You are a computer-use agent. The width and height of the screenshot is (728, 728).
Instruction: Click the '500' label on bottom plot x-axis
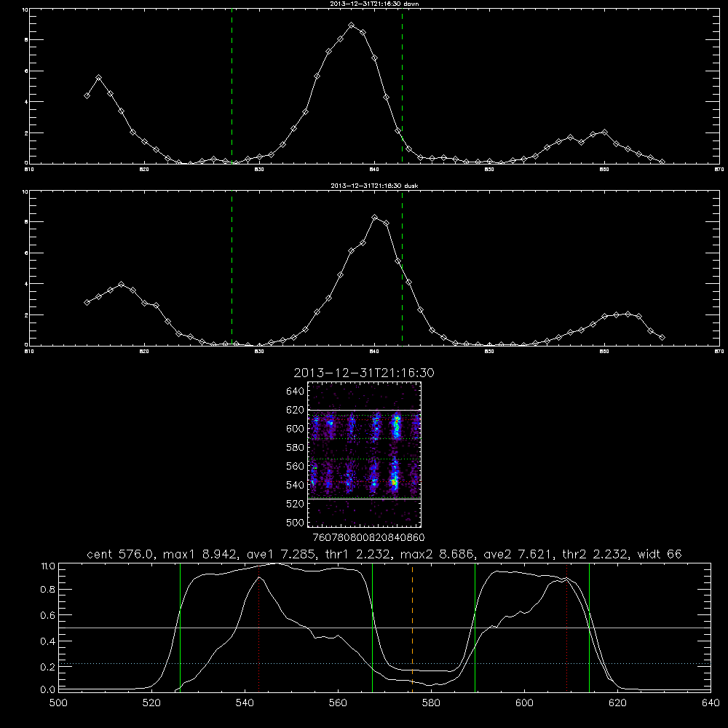point(58,703)
